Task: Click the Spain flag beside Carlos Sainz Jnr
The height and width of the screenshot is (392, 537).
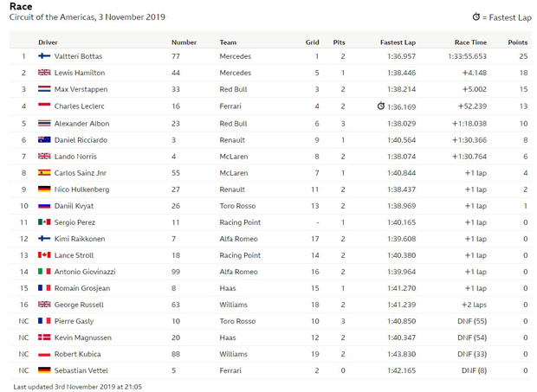Action: 44,173
